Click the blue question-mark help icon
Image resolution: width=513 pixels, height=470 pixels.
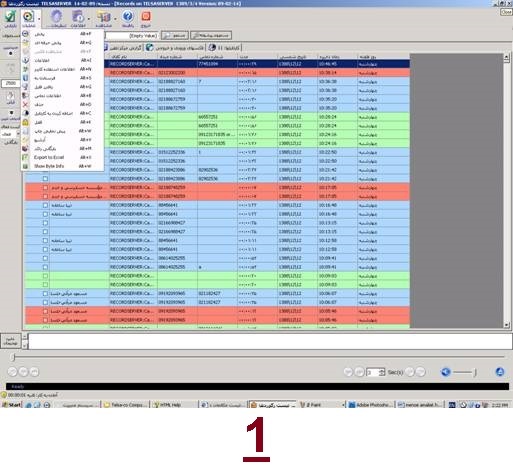tap(127, 16)
